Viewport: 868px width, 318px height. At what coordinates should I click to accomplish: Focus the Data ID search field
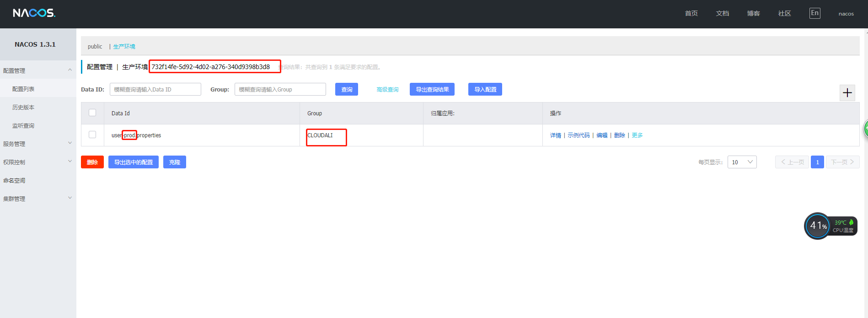click(155, 89)
